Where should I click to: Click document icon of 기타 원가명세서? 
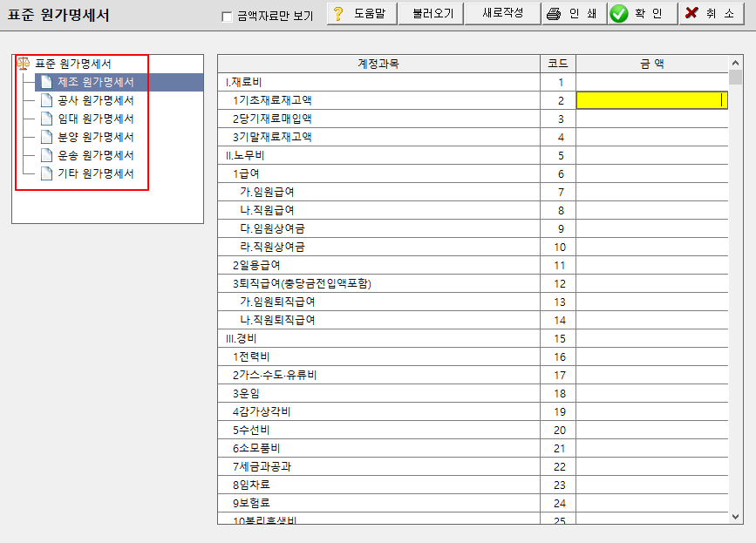46,173
